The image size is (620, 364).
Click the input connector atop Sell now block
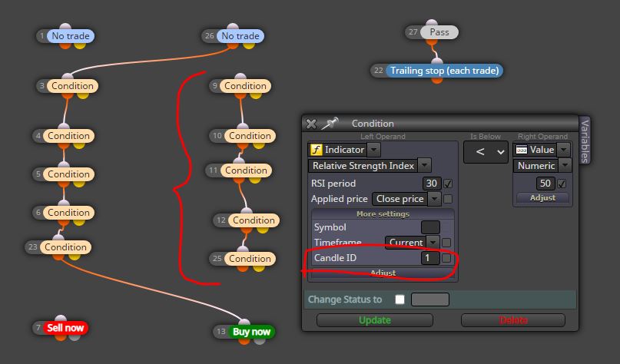click(61, 319)
